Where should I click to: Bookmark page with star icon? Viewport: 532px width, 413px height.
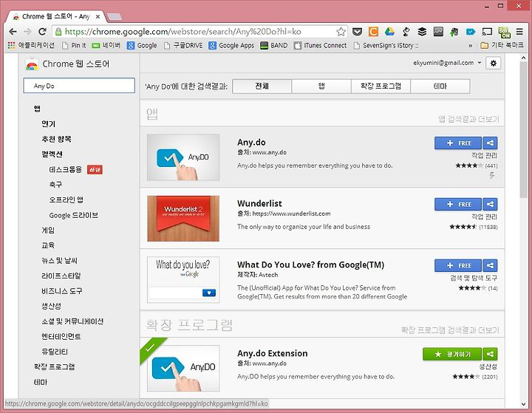[x=341, y=32]
